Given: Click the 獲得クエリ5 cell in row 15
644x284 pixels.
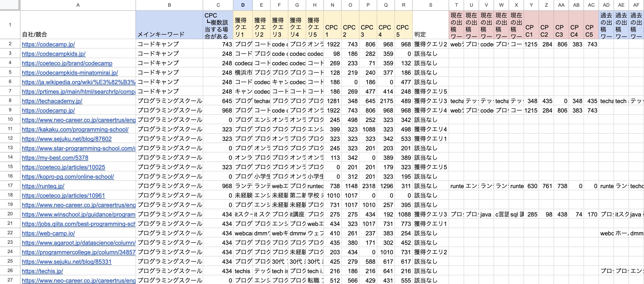Looking at the screenshot, I should point(431,167).
